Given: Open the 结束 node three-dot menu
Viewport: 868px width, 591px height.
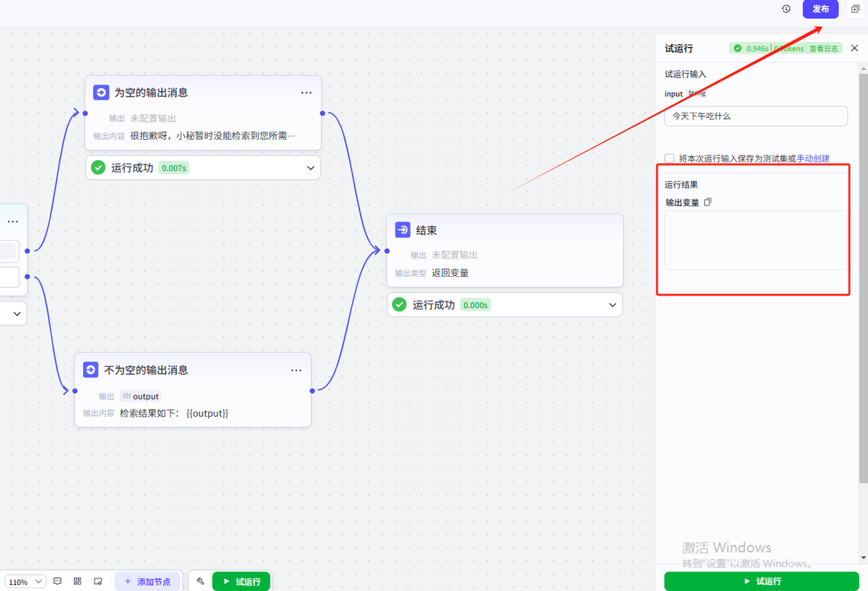Looking at the screenshot, I should tap(608, 231).
